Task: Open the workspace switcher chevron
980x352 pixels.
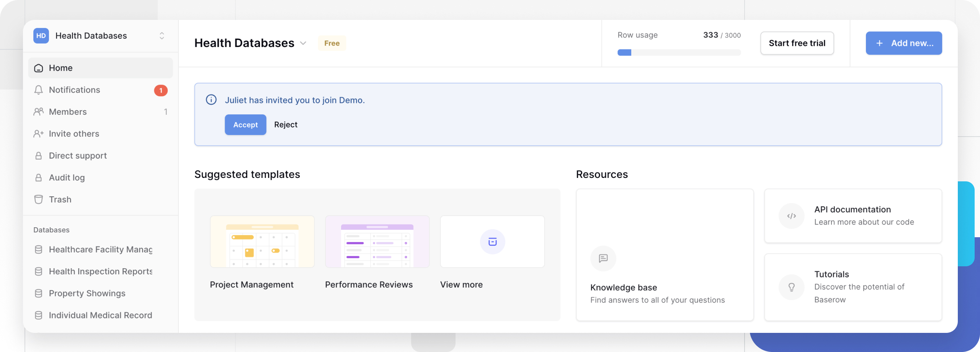Action: point(162,36)
